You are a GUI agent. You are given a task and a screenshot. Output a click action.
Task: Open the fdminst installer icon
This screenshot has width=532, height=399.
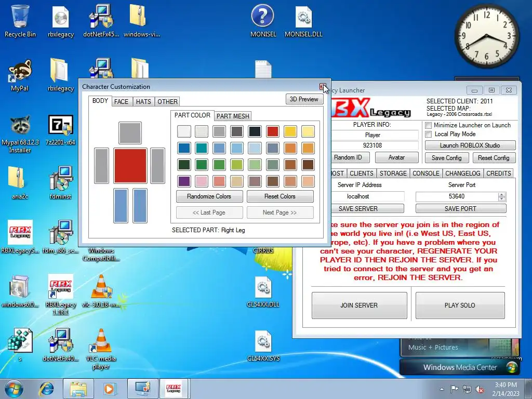tap(60, 182)
